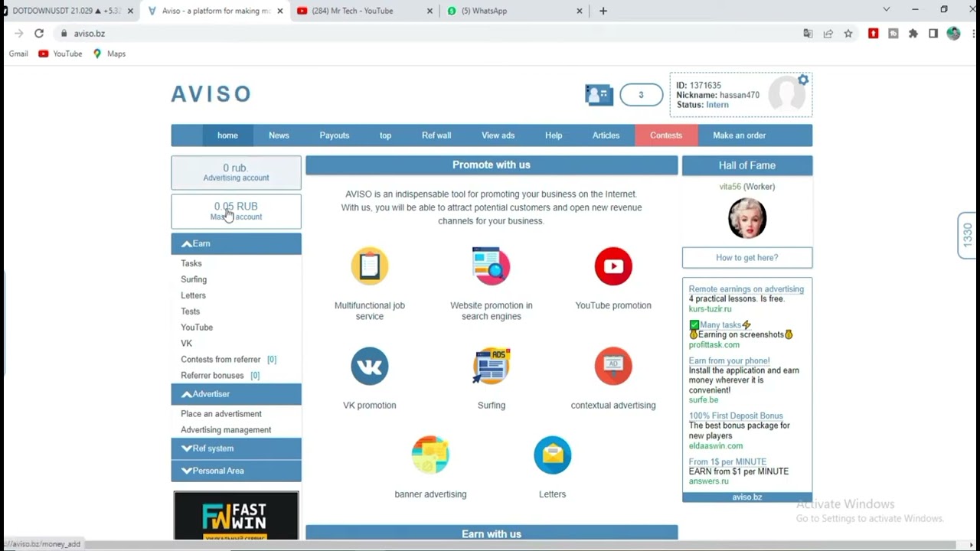The height and width of the screenshot is (551, 980).
Task: Click the red extension icon in the toolbar
Action: pos(874,34)
